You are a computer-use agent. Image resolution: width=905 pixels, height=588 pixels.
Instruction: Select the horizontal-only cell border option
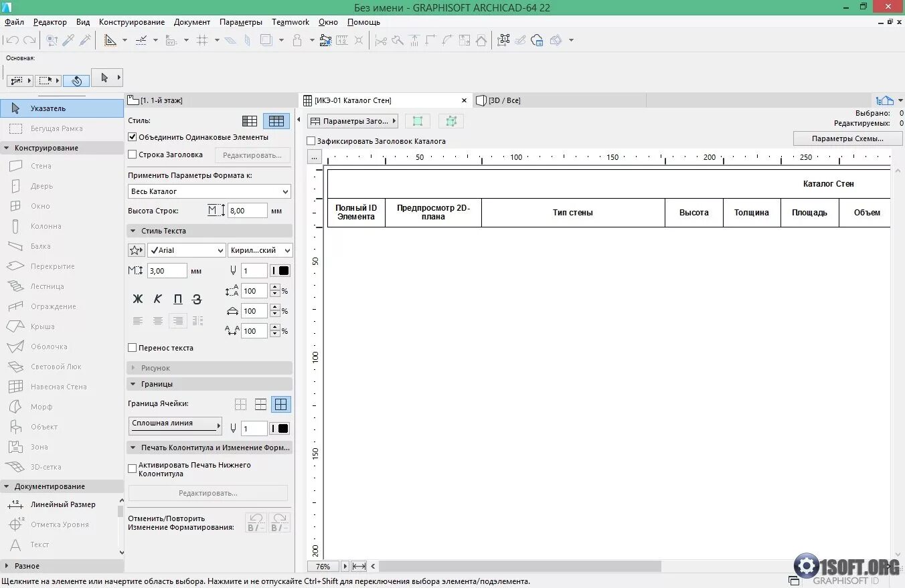point(260,404)
